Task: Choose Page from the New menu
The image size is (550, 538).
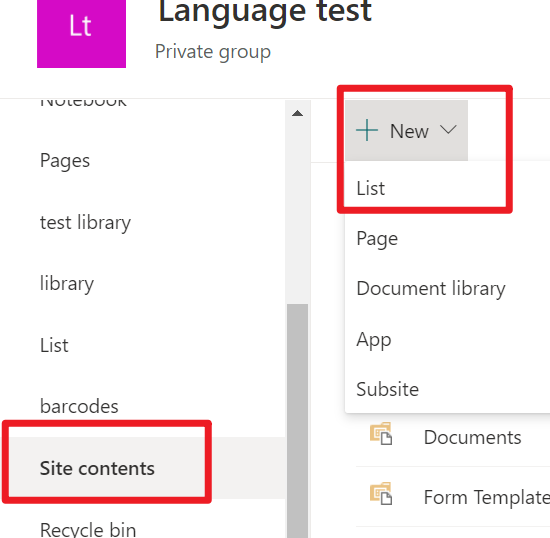Action: point(377,239)
